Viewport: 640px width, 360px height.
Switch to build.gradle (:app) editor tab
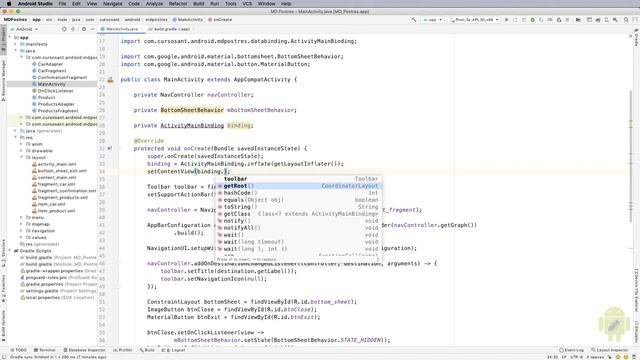170,29
